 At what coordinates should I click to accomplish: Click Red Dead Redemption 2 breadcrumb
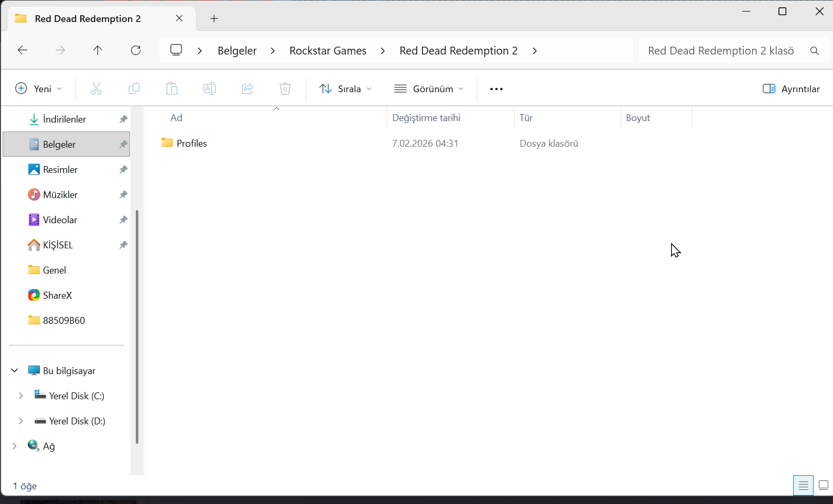[459, 51]
